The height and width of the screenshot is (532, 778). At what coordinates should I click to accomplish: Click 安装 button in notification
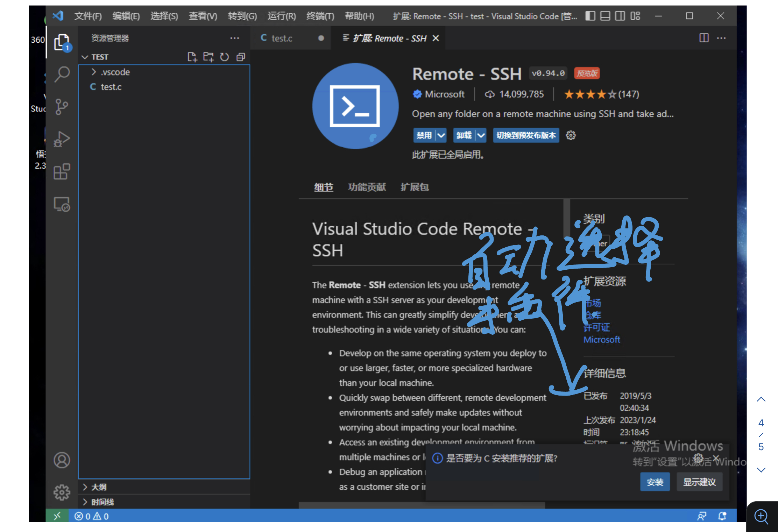pyautogui.click(x=655, y=482)
